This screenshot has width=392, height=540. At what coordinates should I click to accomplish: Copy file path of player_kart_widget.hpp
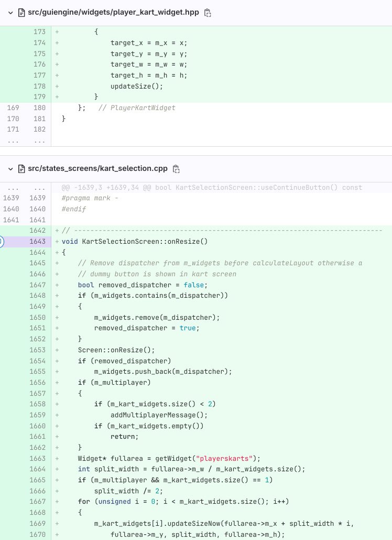pyautogui.click(x=208, y=13)
